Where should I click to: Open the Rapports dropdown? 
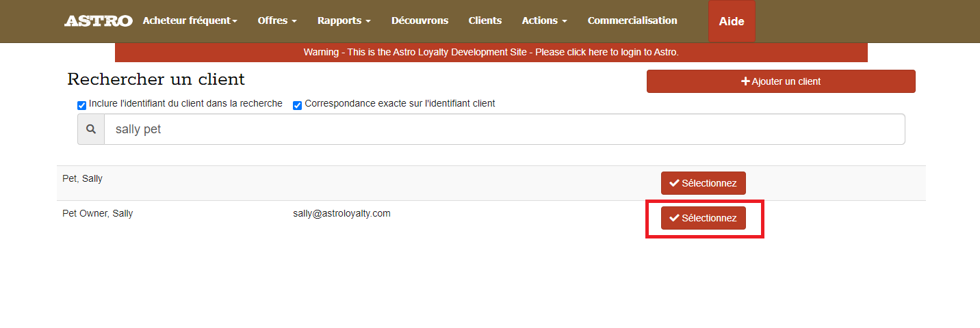click(344, 20)
